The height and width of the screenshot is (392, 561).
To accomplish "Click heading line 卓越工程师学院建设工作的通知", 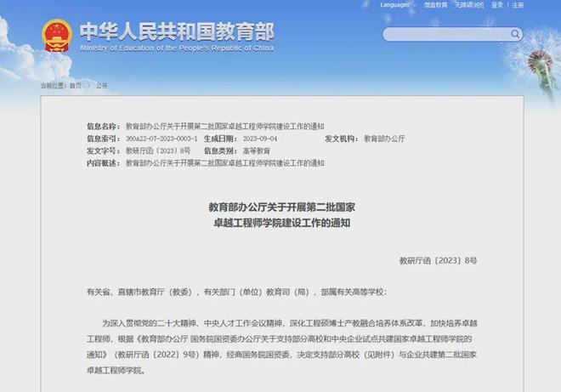I will point(281,223).
